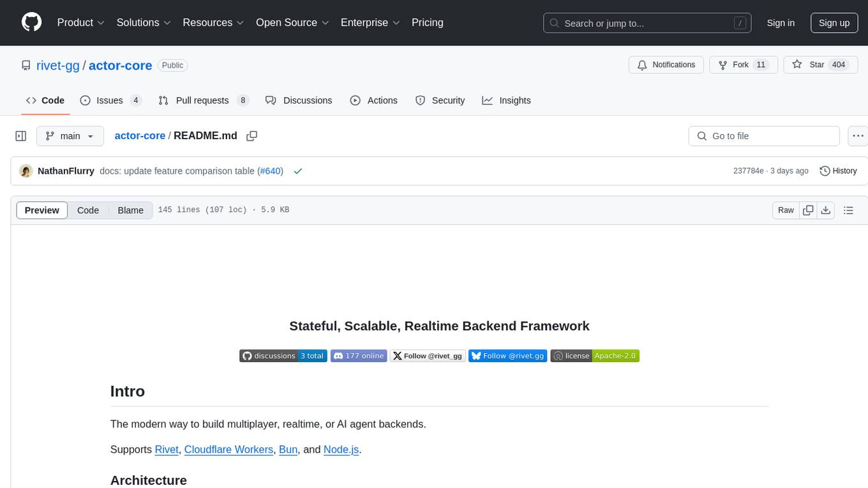Go to actor-core root breadcrumb
This screenshot has width=868, height=488.
(140, 135)
